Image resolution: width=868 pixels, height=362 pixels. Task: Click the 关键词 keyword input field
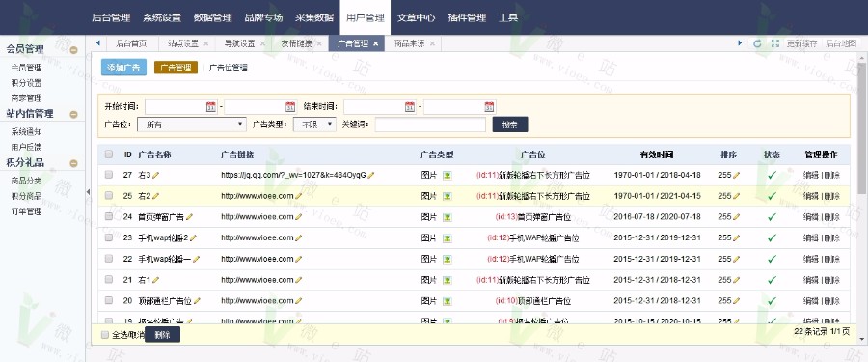click(x=430, y=125)
